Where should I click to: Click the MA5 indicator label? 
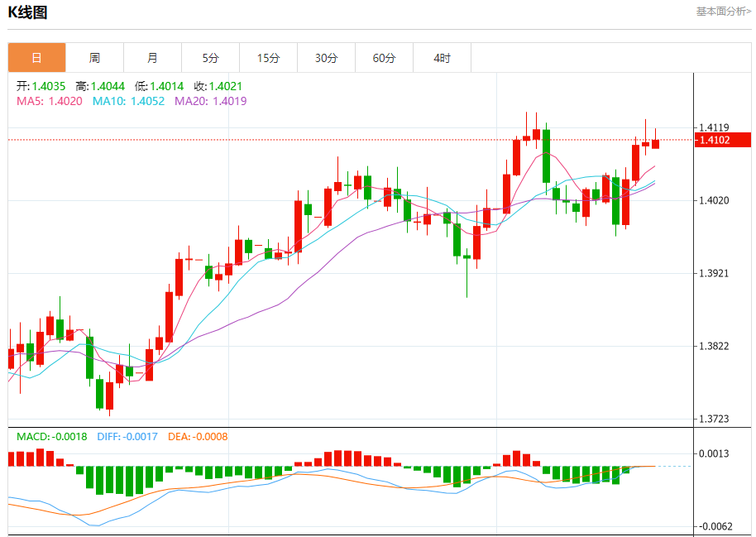[50, 101]
